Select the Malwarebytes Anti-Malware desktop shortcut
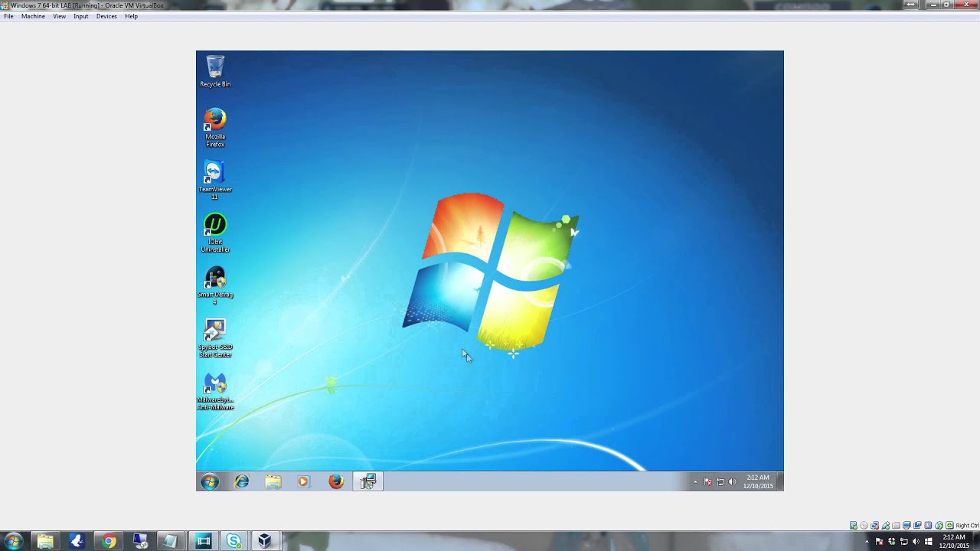The image size is (980, 551). pyautogui.click(x=215, y=392)
